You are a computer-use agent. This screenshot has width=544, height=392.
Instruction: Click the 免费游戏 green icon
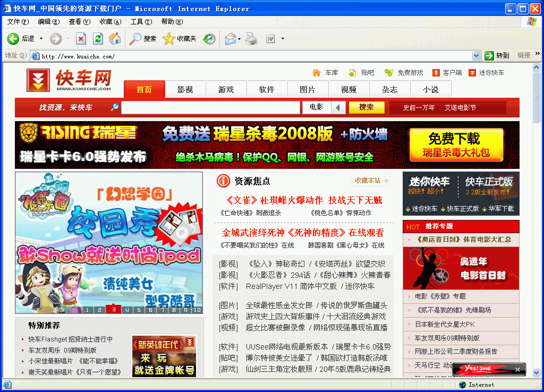coord(388,72)
